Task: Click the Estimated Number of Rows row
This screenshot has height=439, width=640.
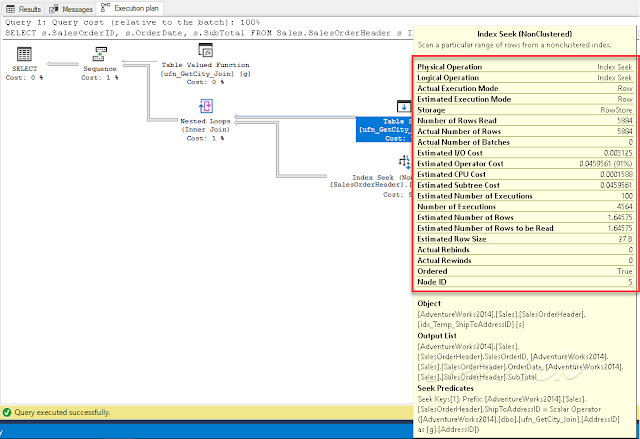Action: (524, 217)
